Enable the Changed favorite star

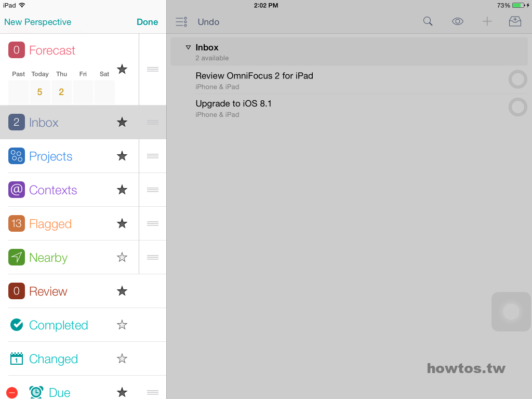pyautogui.click(x=122, y=358)
